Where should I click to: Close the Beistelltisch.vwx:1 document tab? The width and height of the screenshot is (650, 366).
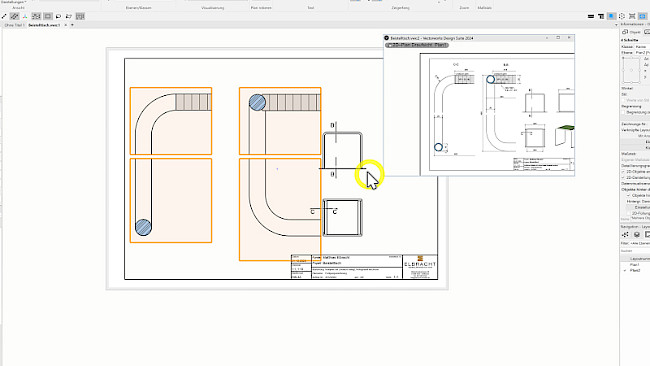[x=65, y=25]
